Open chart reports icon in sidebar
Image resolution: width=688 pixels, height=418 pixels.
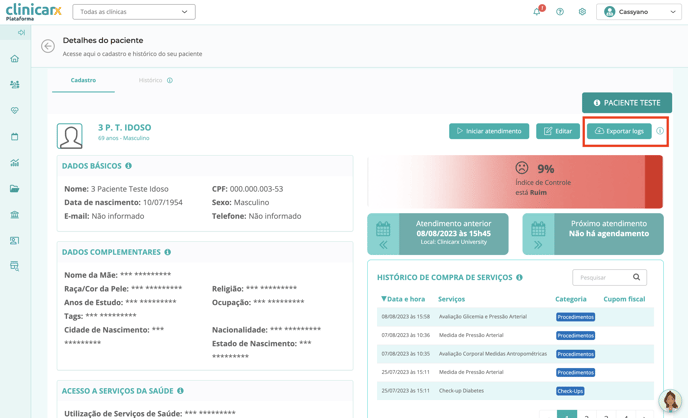(15, 163)
